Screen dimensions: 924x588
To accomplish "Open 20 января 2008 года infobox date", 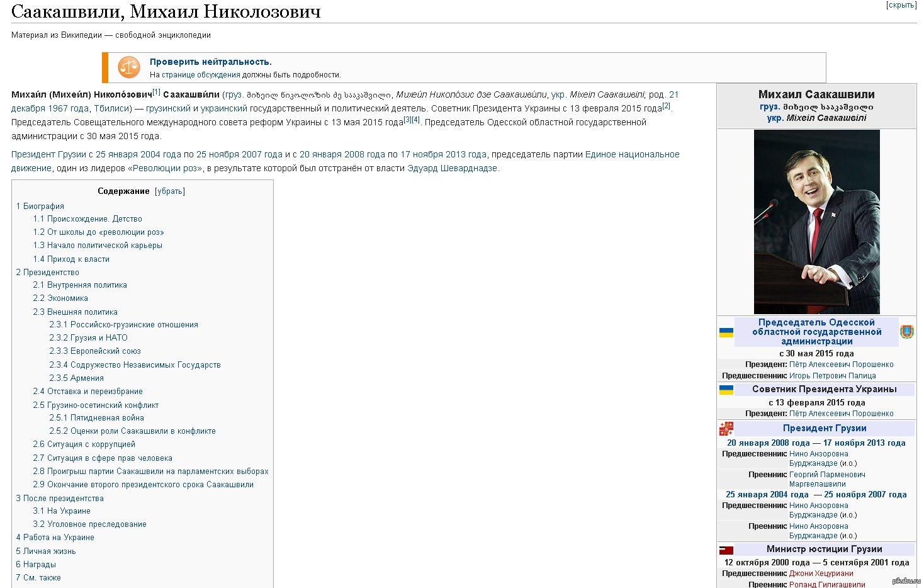I will pos(769,443).
